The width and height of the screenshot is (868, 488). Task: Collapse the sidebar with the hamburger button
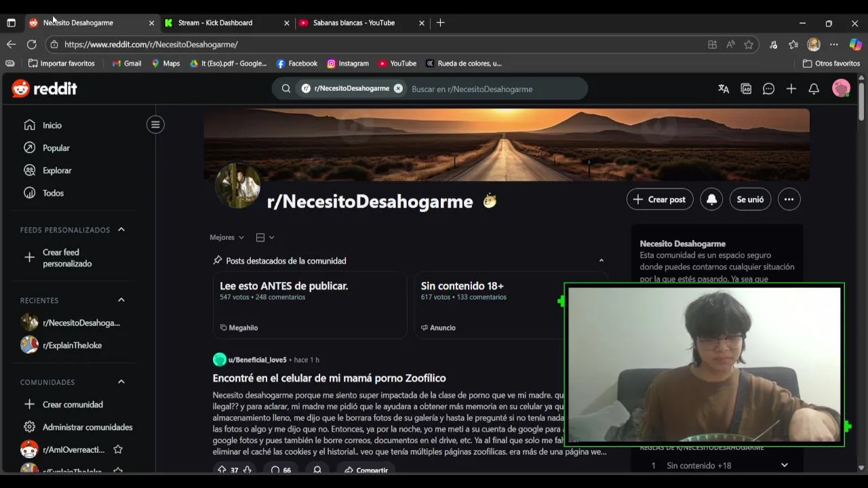(155, 125)
